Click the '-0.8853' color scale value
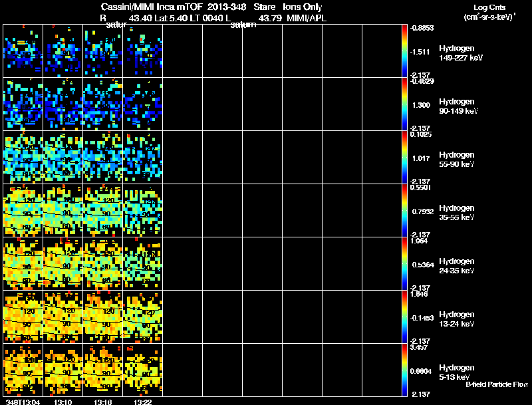Image resolution: width=532 pixels, height=405 pixels. pyautogui.click(x=422, y=28)
